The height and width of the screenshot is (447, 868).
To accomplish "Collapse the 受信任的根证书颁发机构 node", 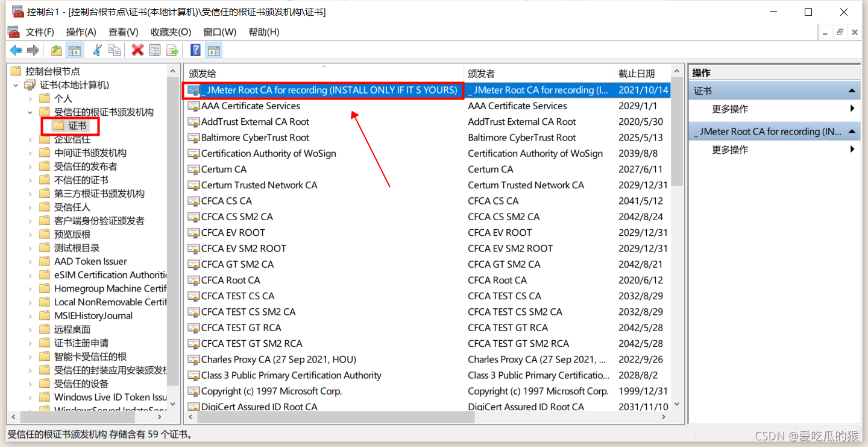I will point(30,112).
